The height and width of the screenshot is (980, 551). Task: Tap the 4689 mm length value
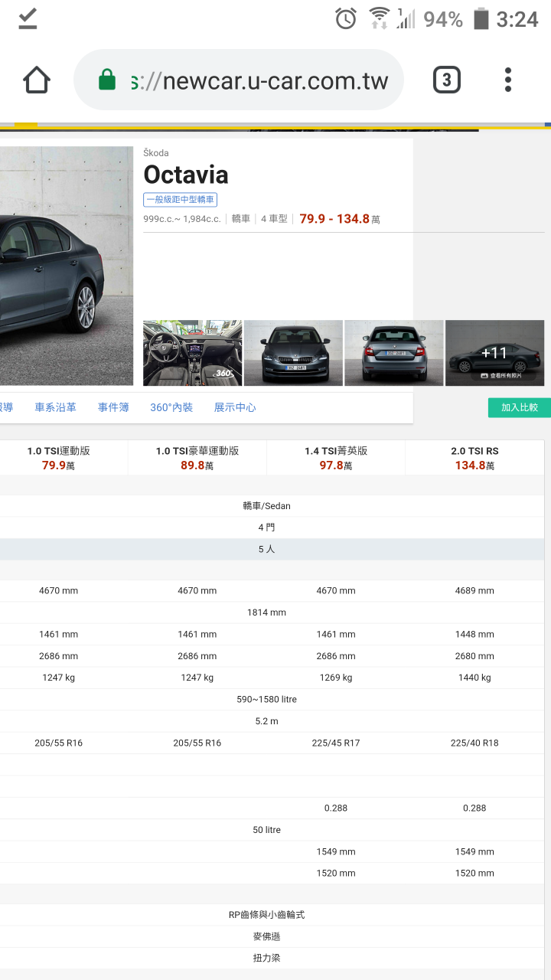click(475, 591)
